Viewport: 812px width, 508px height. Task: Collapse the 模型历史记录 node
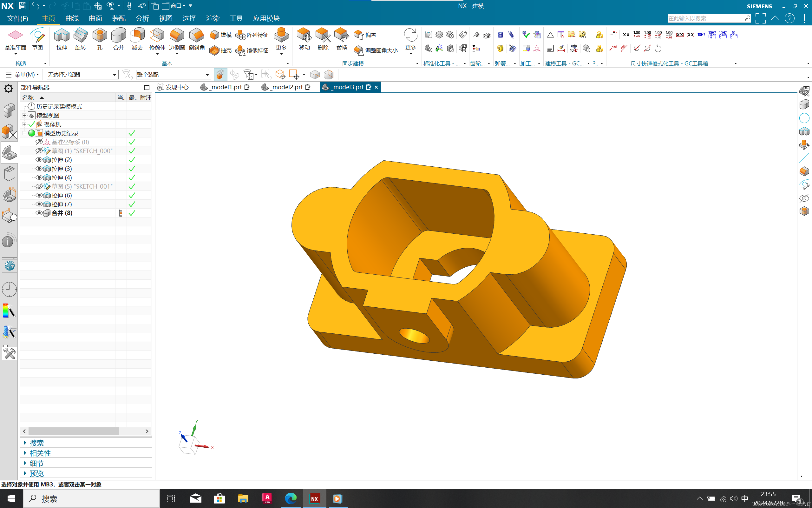(24, 133)
